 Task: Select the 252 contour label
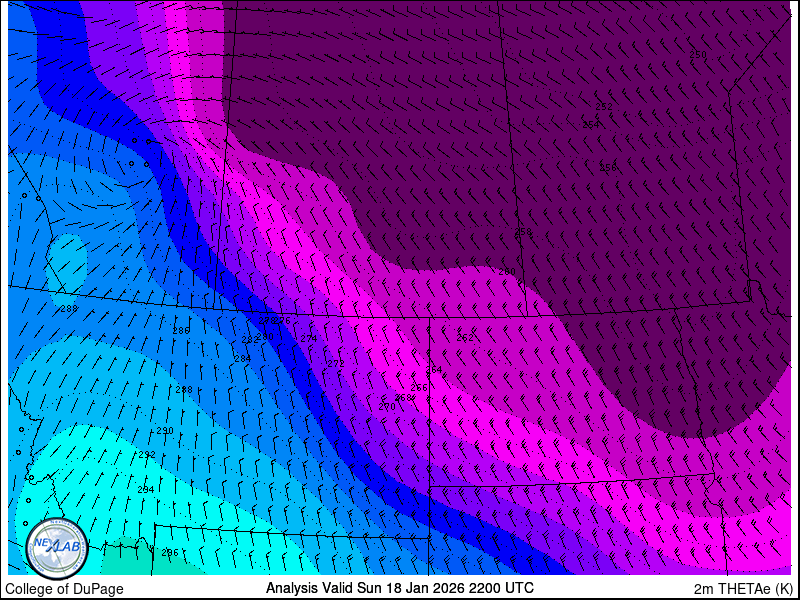pyautogui.click(x=604, y=107)
